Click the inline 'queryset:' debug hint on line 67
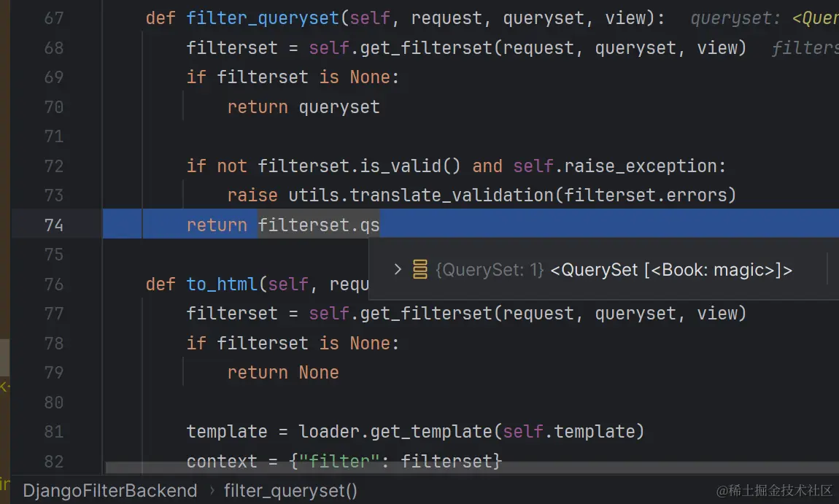The image size is (839, 504). pos(735,18)
